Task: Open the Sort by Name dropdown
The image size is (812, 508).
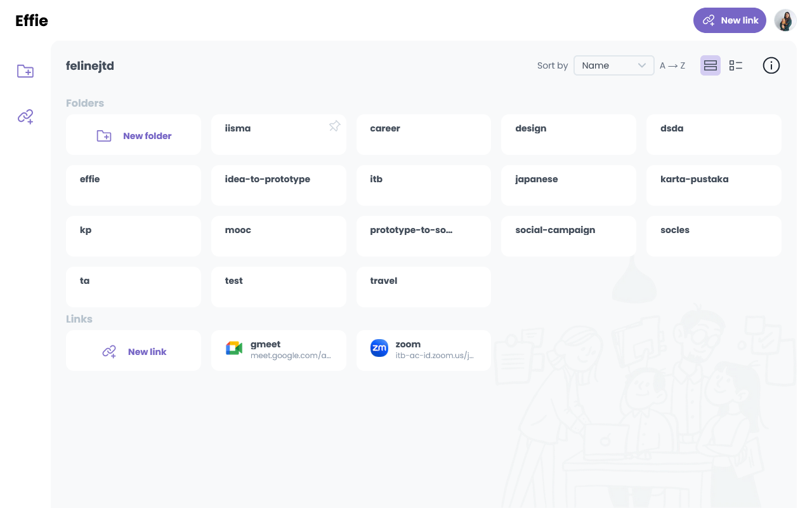Action: coord(614,65)
